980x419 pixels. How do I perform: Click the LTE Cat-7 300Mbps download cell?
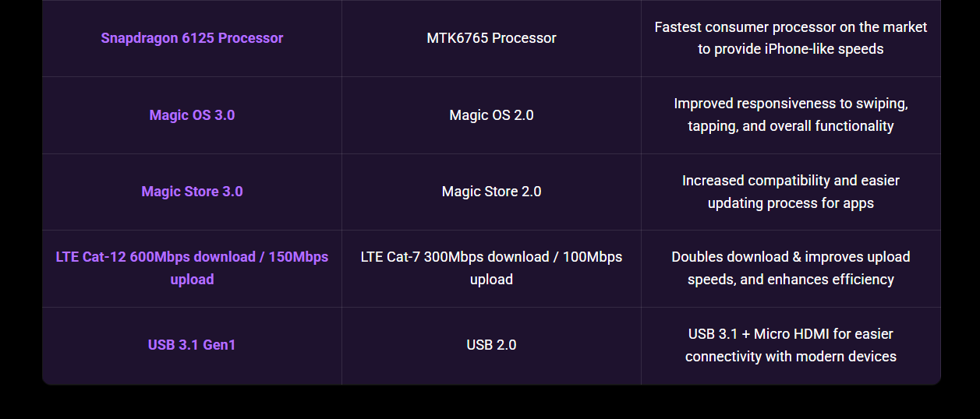491,268
